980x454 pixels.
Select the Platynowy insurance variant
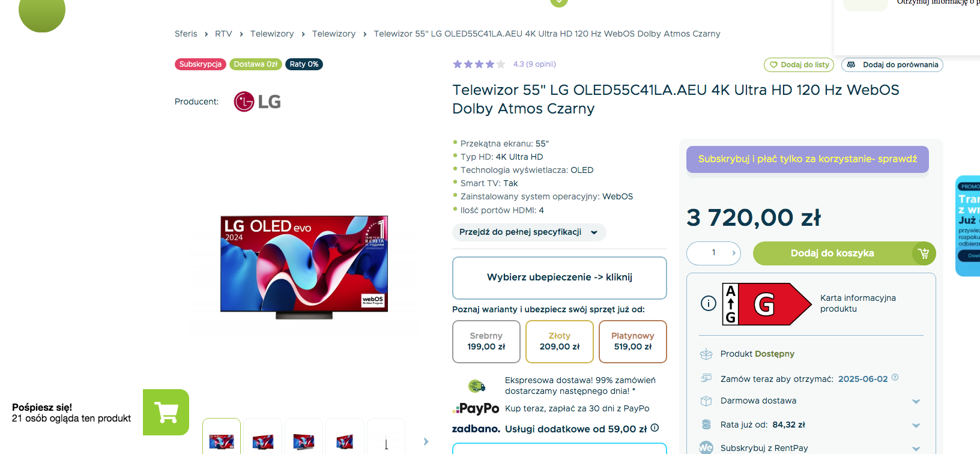click(633, 342)
